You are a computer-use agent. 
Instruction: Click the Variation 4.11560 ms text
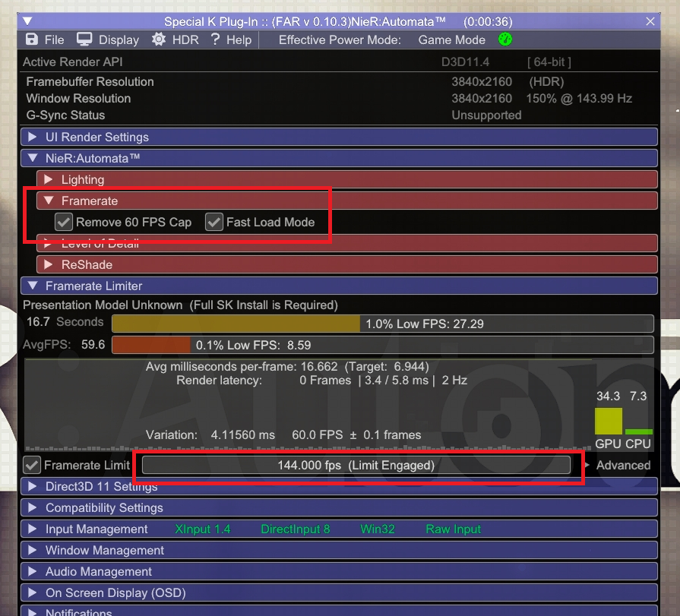pyautogui.click(x=210, y=434)
